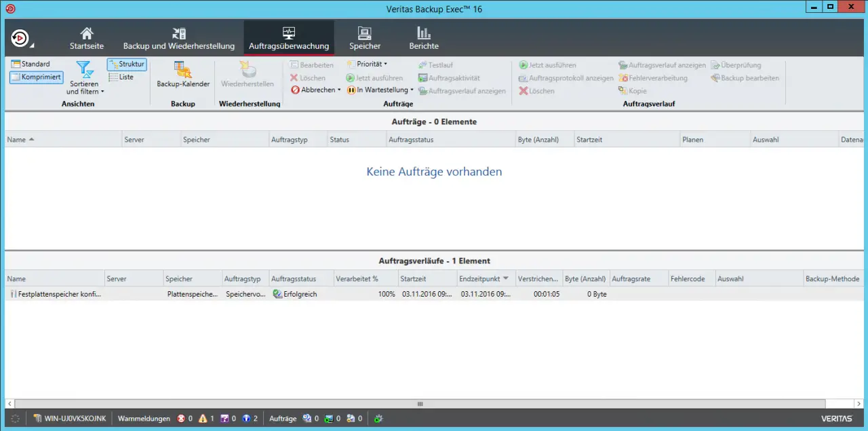The image size is (868, 431).
Task: Click the Fehlercode column header
Action: click(x=691, y=279)
